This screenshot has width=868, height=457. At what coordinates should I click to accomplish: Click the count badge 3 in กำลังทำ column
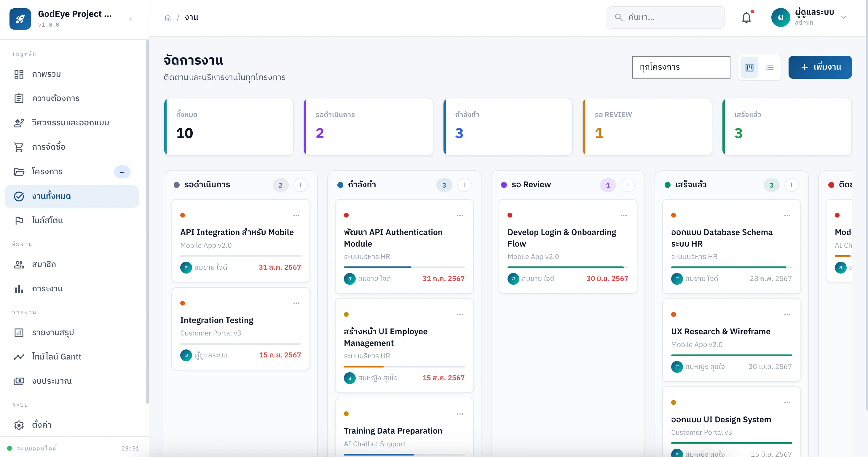444,185
